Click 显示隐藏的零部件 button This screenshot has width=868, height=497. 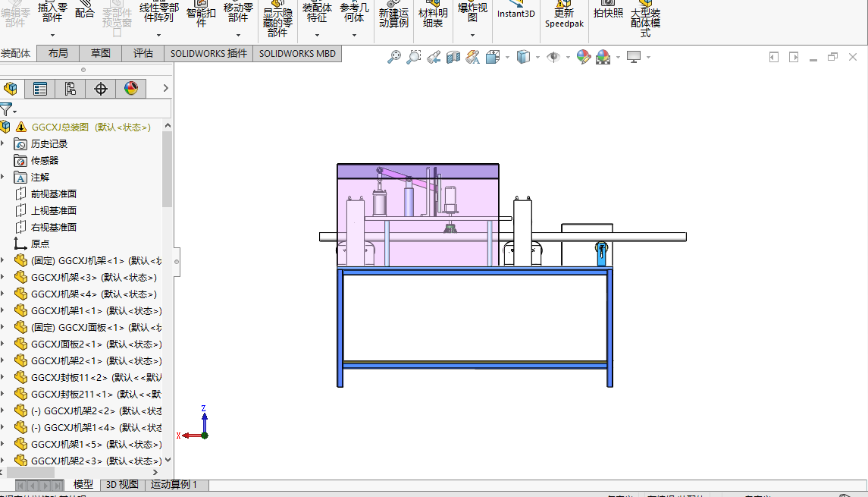point(277,20)
